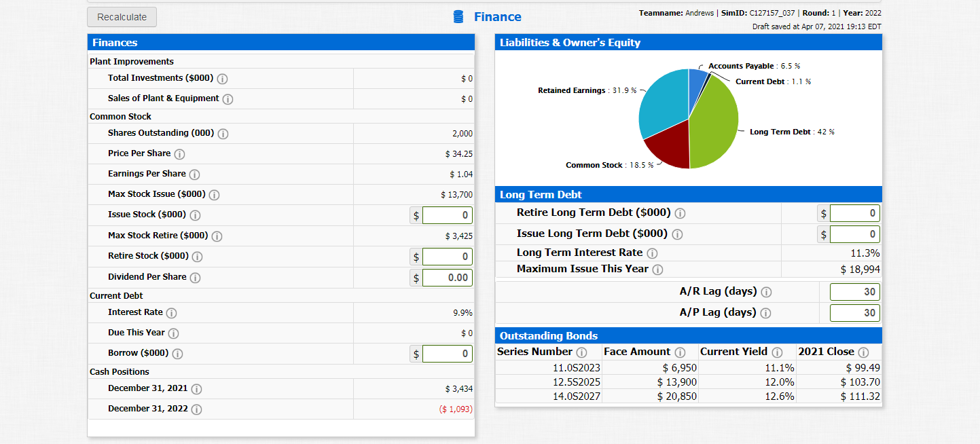Open info icon beside December 31, 2021

tap(196, 389)
